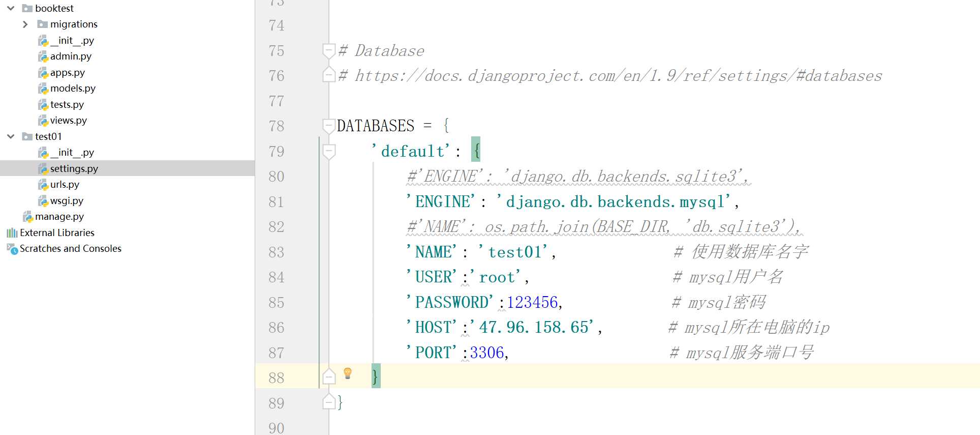Open admin.py in booktest

[71, 56]
